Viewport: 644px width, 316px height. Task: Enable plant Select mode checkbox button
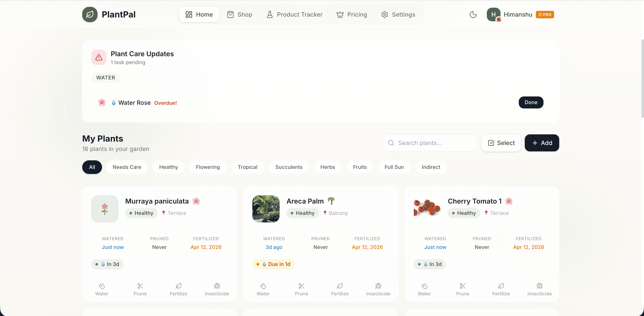pos(501,143)
